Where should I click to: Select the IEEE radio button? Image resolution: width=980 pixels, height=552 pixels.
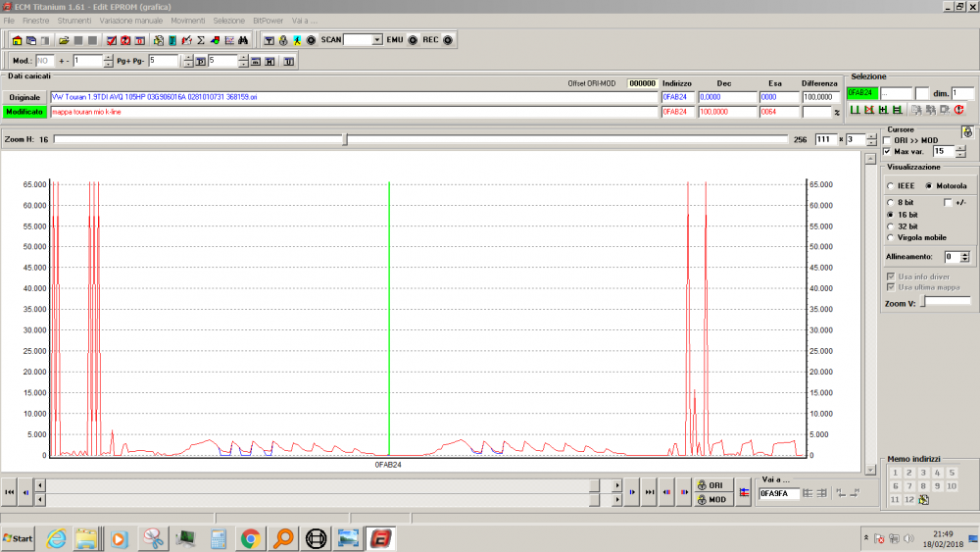[890, 185]
